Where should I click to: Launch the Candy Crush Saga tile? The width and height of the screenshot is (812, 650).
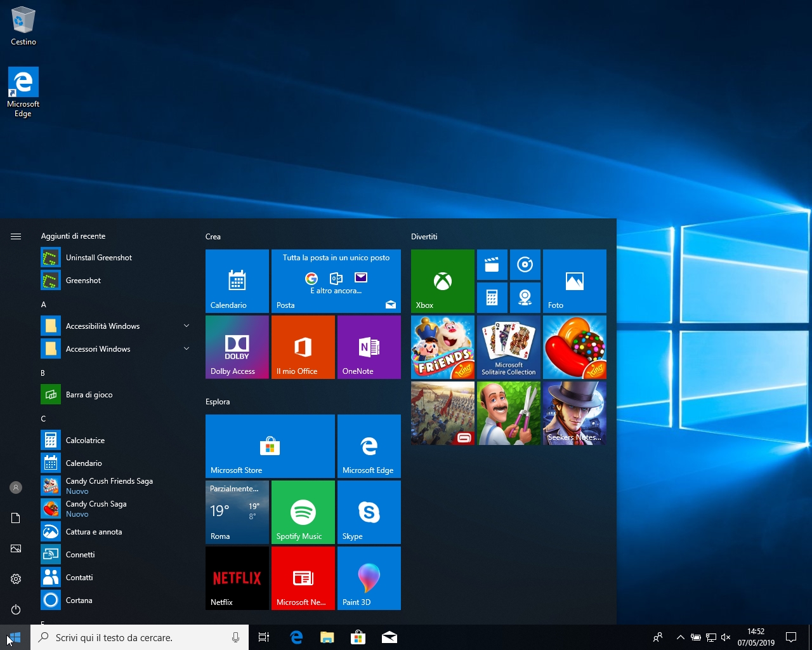575,347
